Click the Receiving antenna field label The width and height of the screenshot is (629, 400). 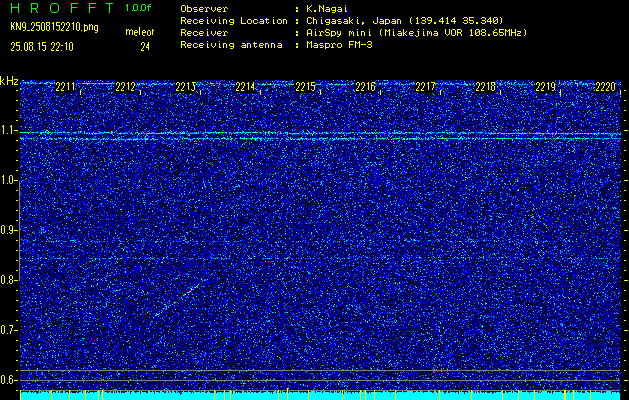(231, 45)
